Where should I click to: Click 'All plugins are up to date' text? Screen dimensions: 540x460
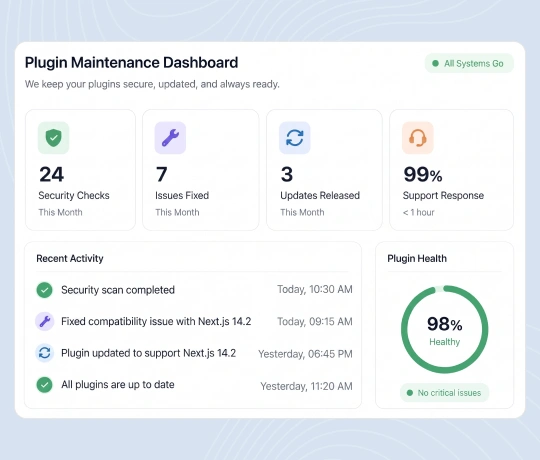point(118,385)
